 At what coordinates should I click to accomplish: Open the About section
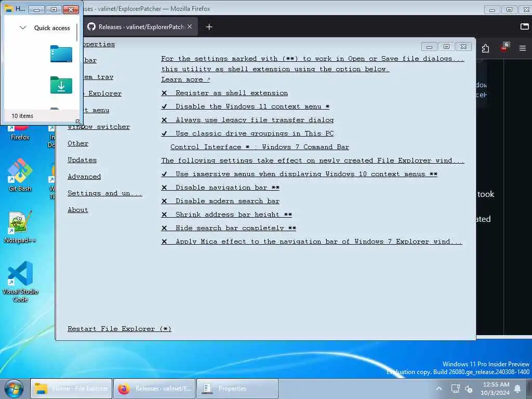tap(78, 210)
